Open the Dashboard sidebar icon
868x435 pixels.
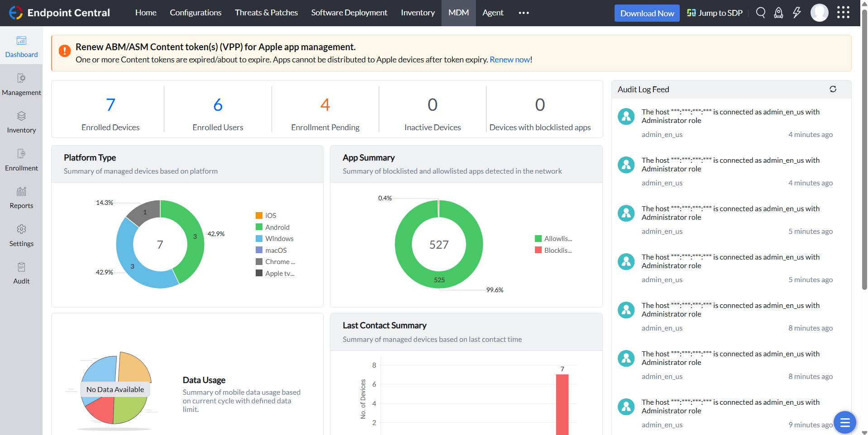coord(21,41)
